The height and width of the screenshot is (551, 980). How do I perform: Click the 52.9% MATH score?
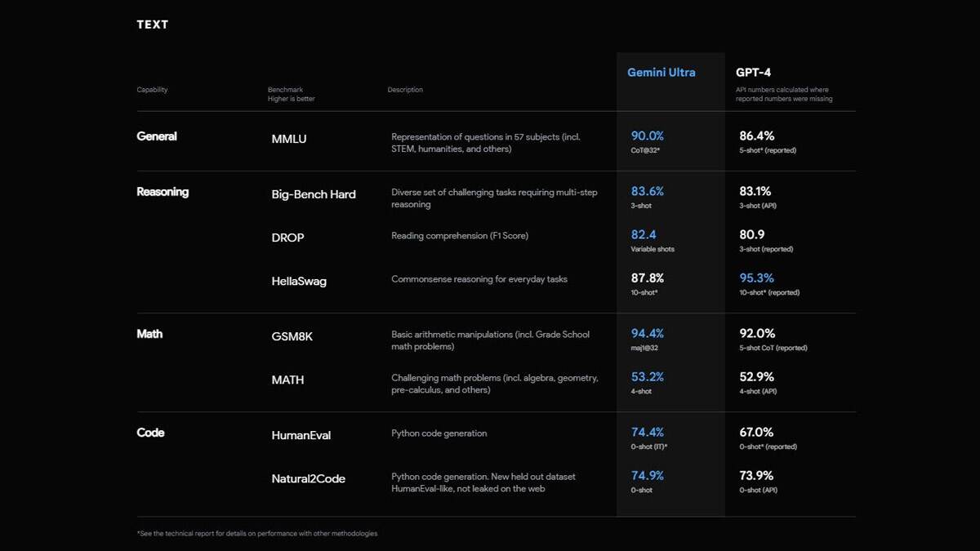[x=757, y=377]
